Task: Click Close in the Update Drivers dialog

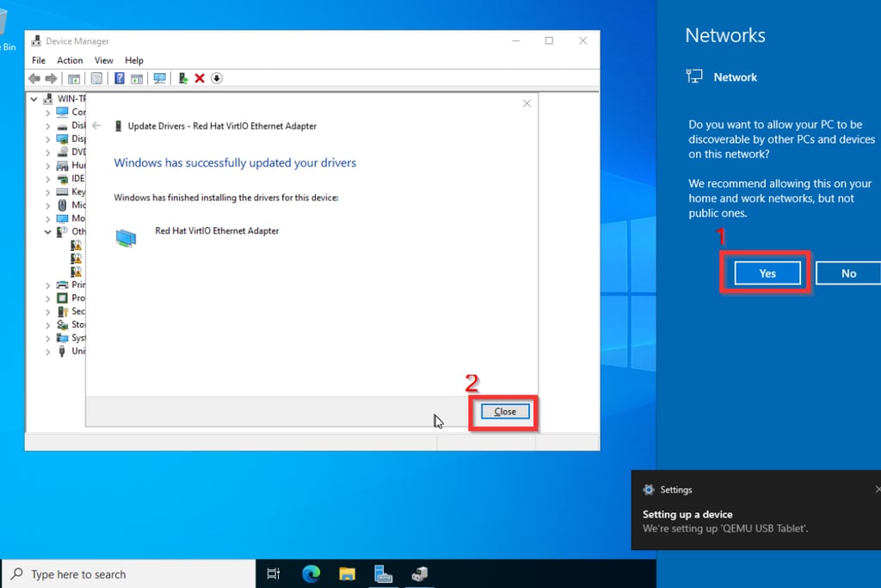Action: [x=504, y=412]
